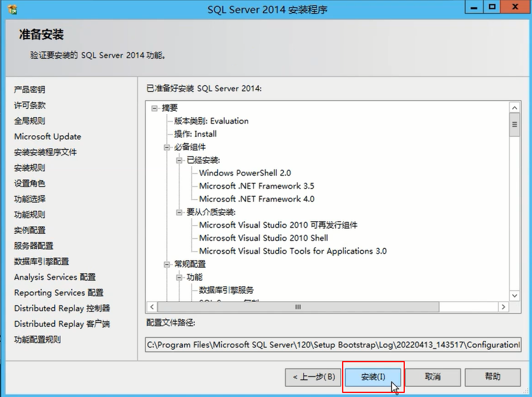Collapse the 要从介质安装 tree node
This screenshot has width=532, height=397.
point(179,212)
